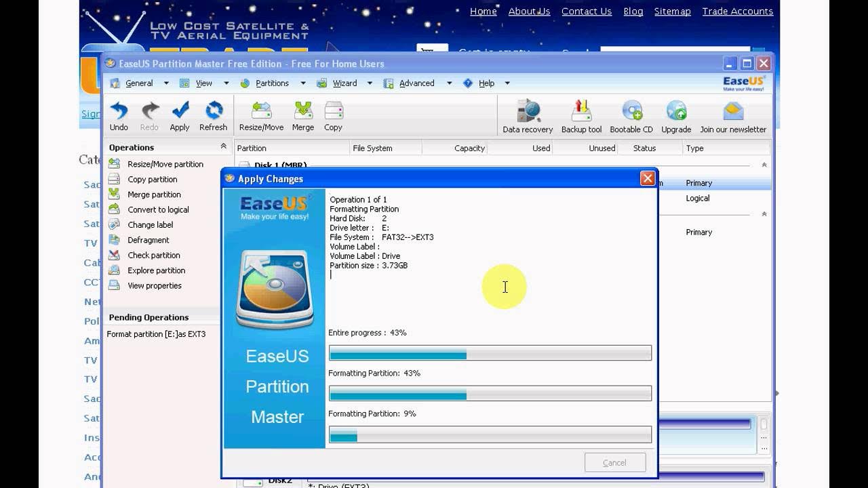
Task: Click the Logical partition row type
Action: 698,198
